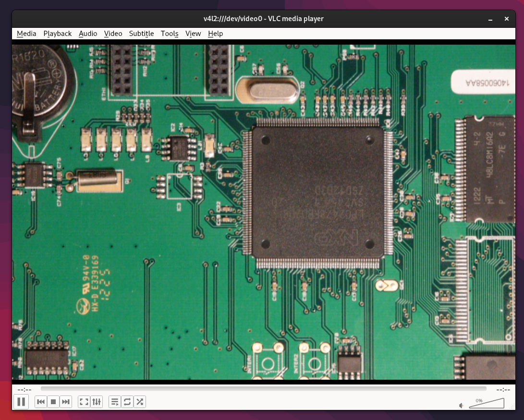Click the elapsed time label
This screenshot has width=524, height=420.
[x=24, y=389]
